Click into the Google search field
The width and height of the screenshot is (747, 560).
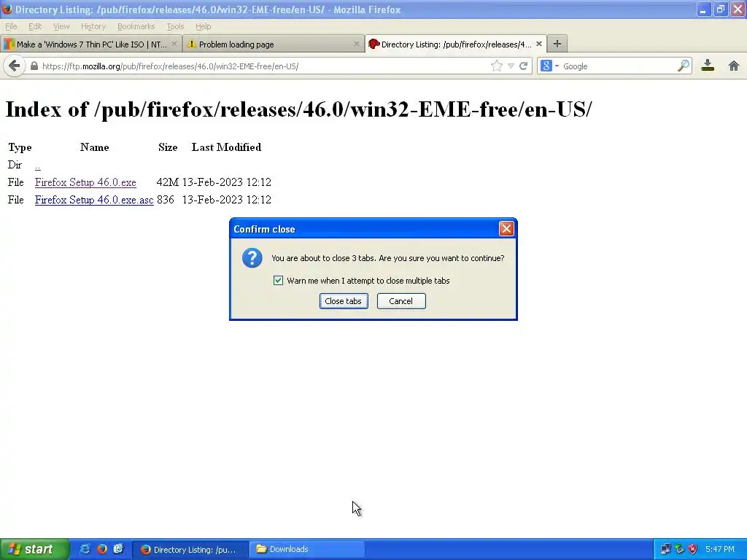pos(619,66)
